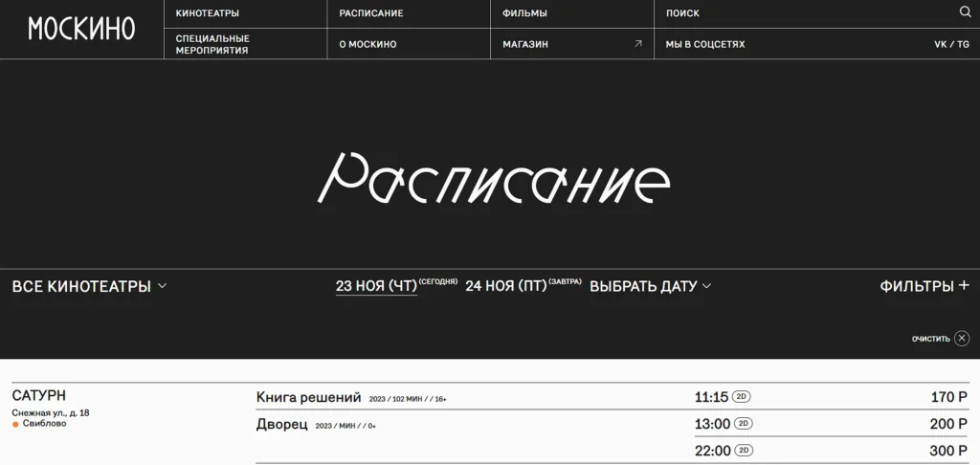Viewport: 980px width, 465px height.
Task: Click the 2023 / МИН / / 0+ details
Action: (x=345, y=426)
